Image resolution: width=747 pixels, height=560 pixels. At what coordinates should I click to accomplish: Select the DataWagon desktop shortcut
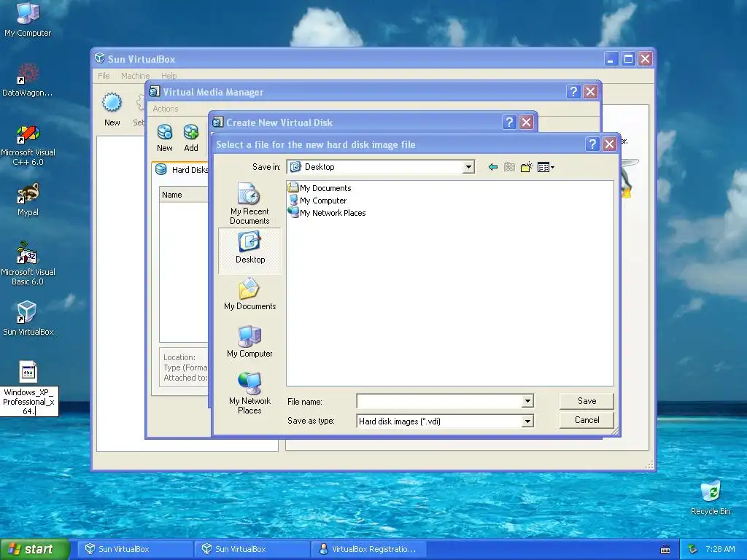[x=28, y=80]
